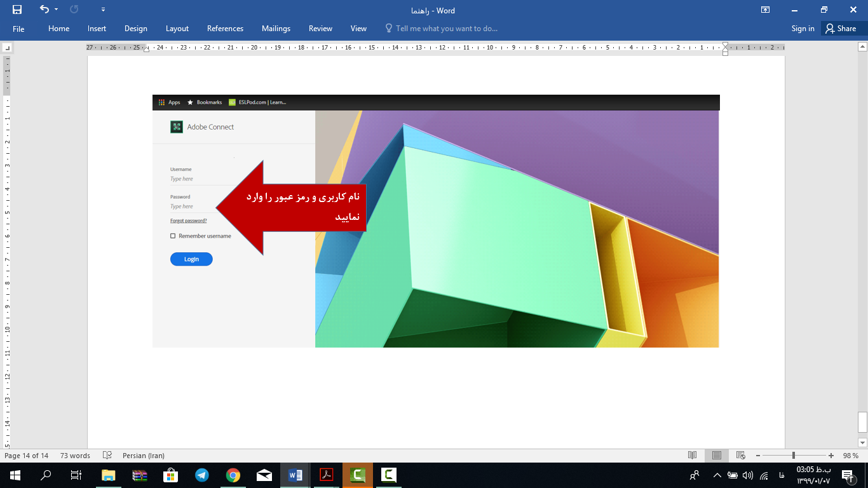This screenshot has width=868, height=488.
Task: Open the Layout tab
Action: (177, 29)
